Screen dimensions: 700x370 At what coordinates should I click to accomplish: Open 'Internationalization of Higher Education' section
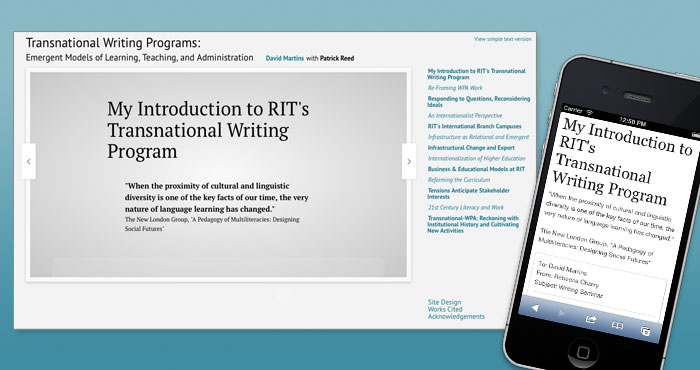point(476,158)
